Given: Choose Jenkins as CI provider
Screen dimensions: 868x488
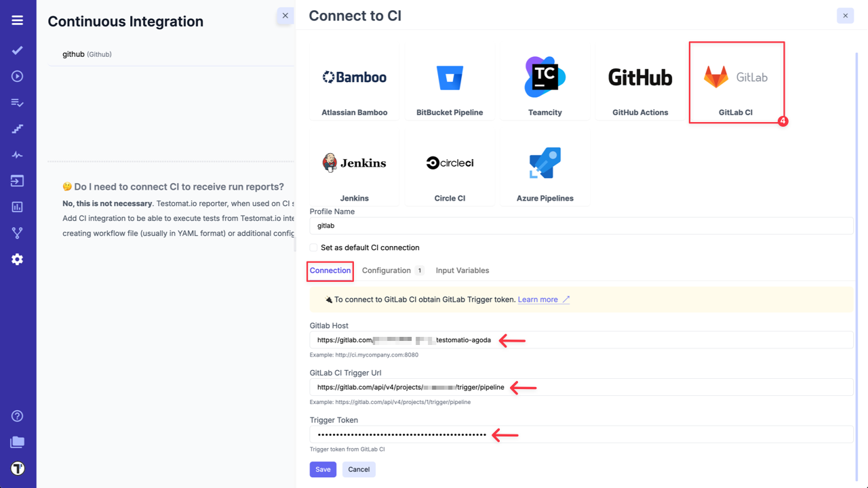Looking at the screenshot, I should pyautogui.click(x=354, y=167).
